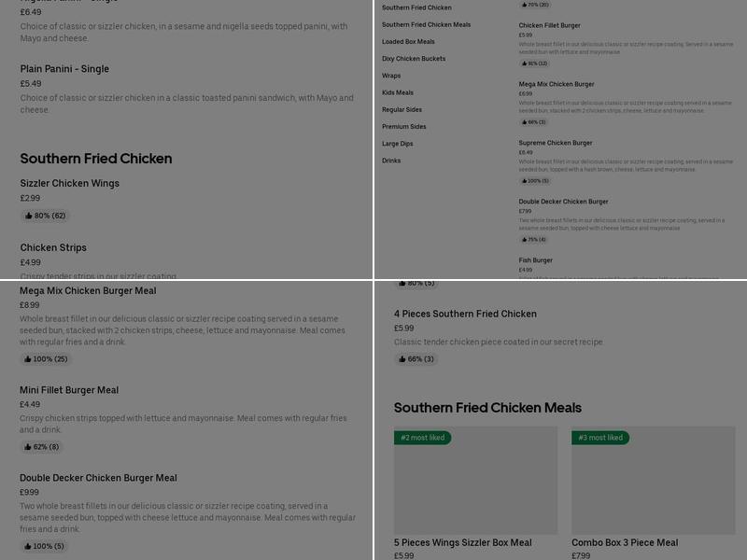Click the thumbs-up rating under Sizzler Chicken Wings

(x=46, y=216)
